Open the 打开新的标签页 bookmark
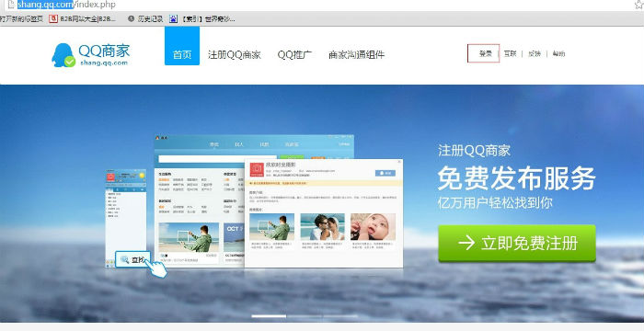 (x=21, y=19)
